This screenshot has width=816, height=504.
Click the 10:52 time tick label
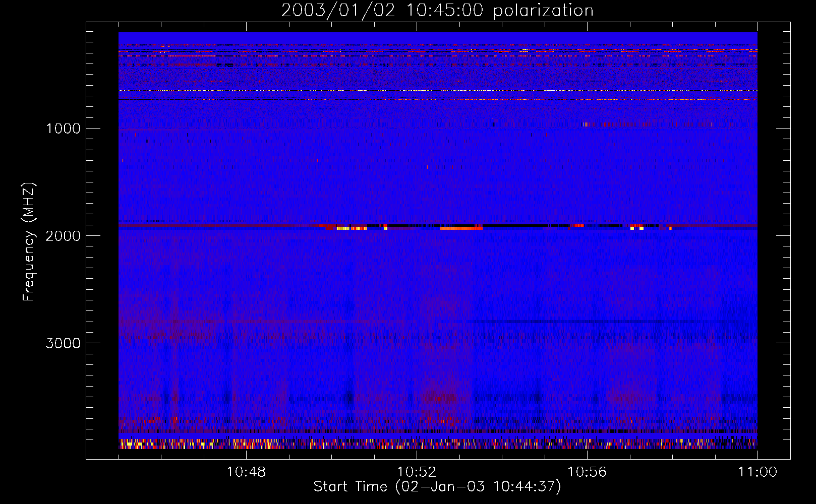[x=417, y=472]
